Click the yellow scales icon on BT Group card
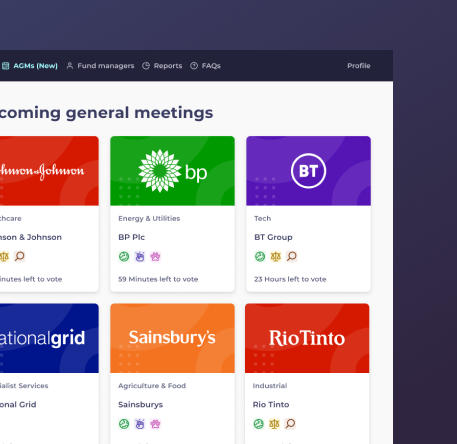Viewport: 457px width, 444px height. (276, 256)
